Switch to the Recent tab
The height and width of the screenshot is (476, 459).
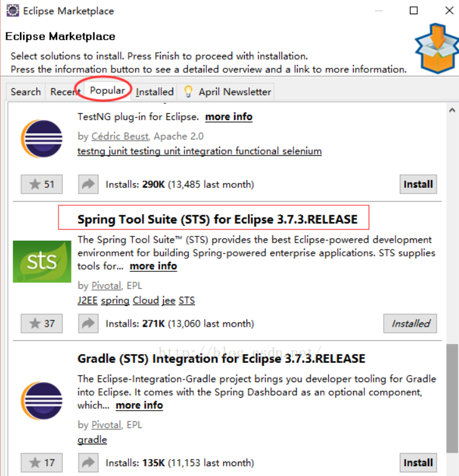click(x=65, y=91)
